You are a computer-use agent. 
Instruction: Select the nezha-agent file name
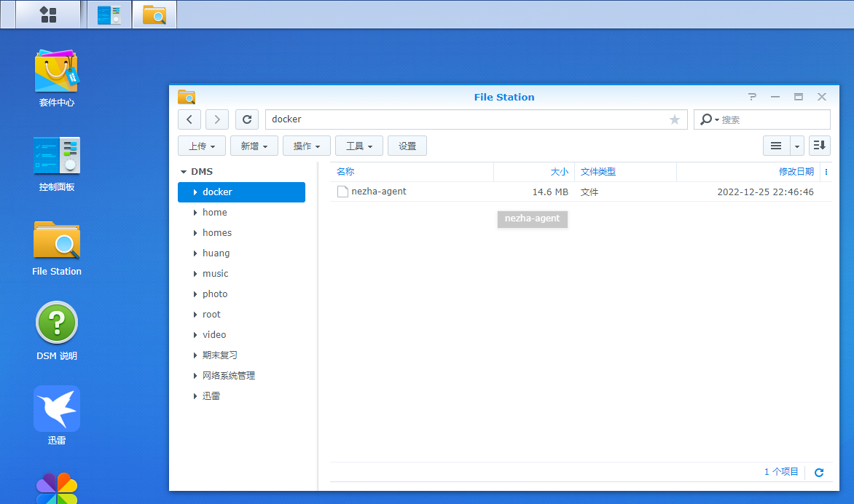(x=378, y=192)
